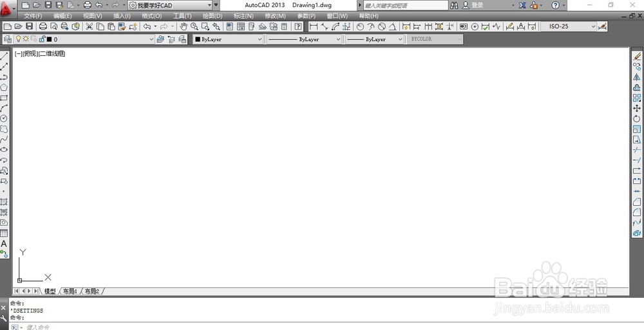Viewport: 644px width, 330px height.
Task: Choose the Move tool in the modify toolbar
Action: click(637, 108)
